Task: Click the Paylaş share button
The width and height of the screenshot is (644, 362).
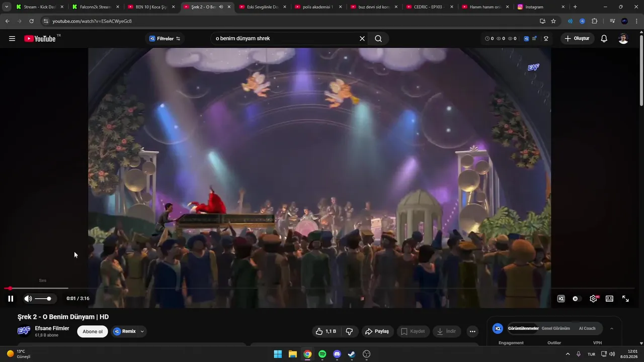Action: [377, 331]
